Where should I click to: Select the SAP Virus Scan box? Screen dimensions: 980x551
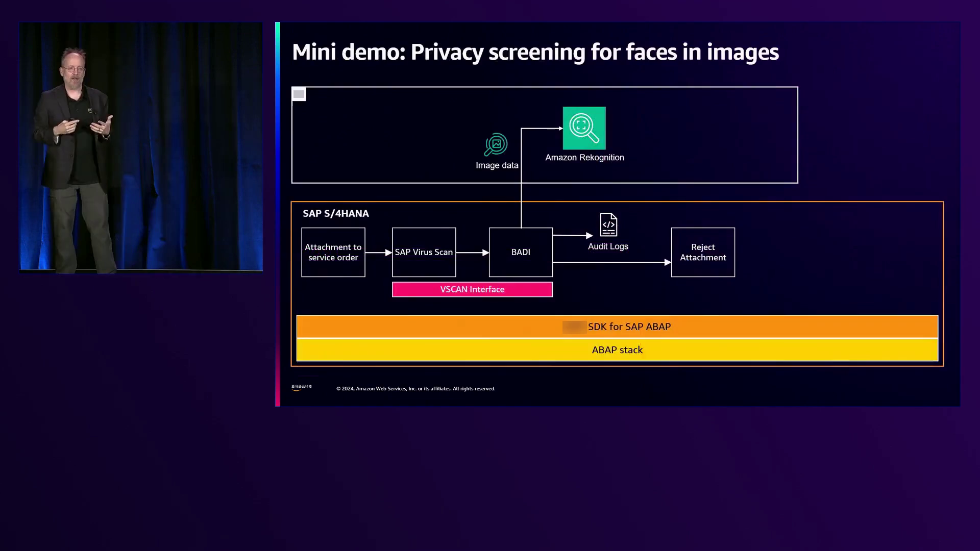pyautogui.click(x=424, y=253)
